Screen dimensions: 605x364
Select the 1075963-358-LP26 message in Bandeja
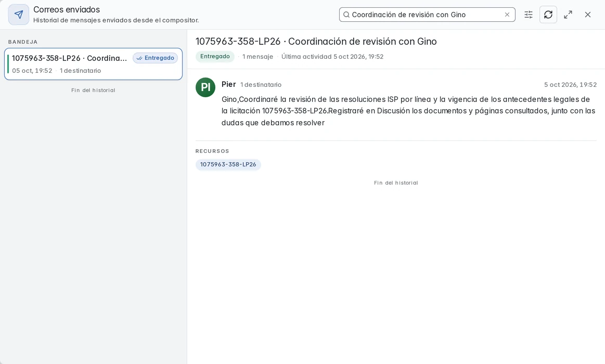pos(93,64)
